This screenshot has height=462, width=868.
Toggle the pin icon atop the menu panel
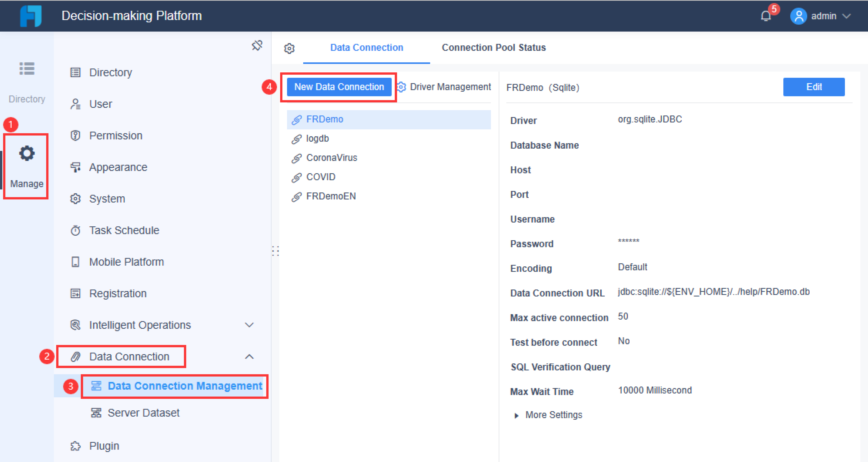(x=257, y=45)
